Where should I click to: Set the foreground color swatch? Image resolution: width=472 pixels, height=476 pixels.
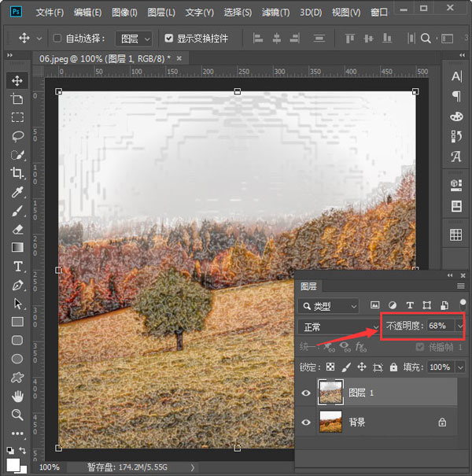[13, 464]
